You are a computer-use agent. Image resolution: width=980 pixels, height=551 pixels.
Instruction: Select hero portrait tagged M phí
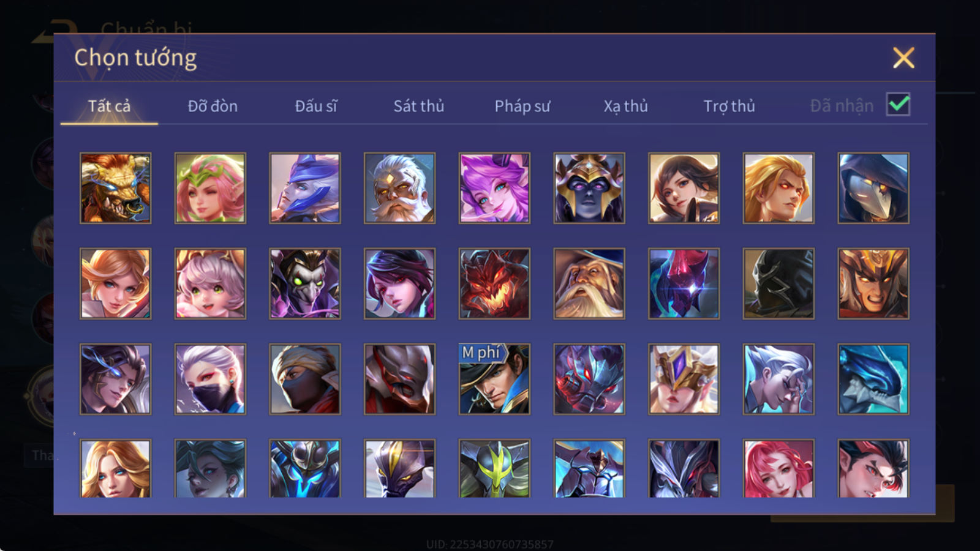pyautogui.click(x=494, y=379)
